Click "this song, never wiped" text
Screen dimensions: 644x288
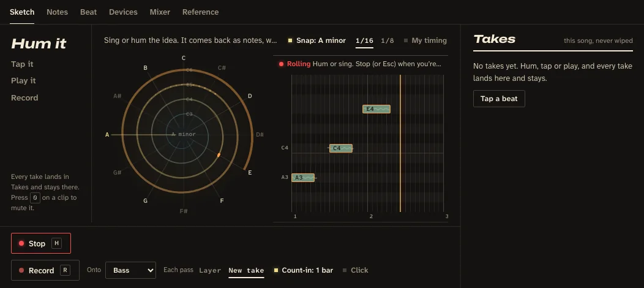(x=598, y=40)
